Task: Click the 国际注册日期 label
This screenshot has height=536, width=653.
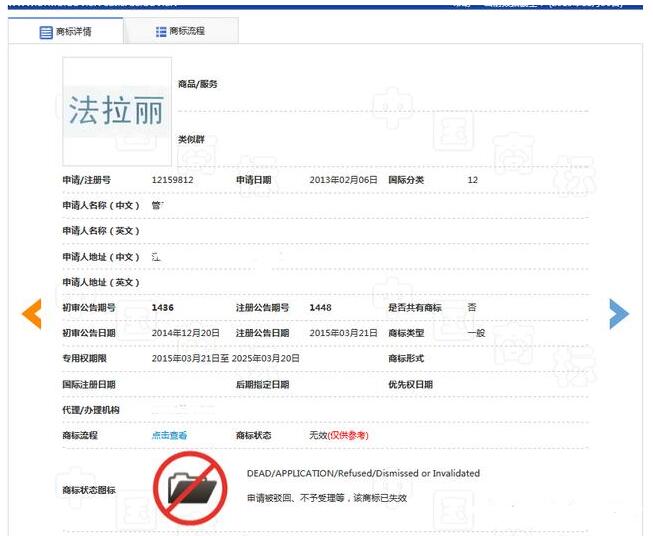Action: [x=89, y=384]
